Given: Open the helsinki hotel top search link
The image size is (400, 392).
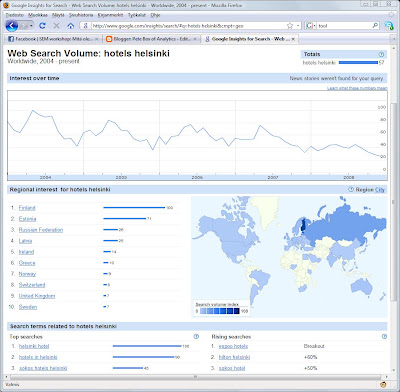Looking at the screenshot, I should [x=34, y=346].
